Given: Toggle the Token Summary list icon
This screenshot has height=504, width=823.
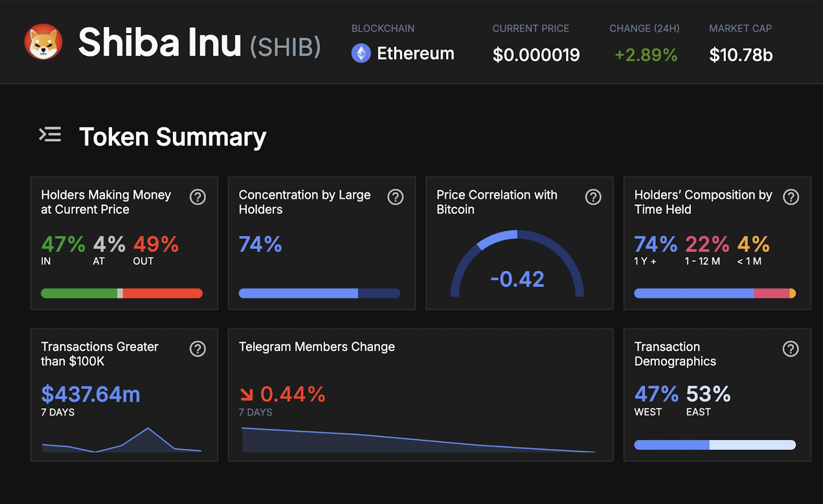Looking at the screenshot, I should 50,135.
